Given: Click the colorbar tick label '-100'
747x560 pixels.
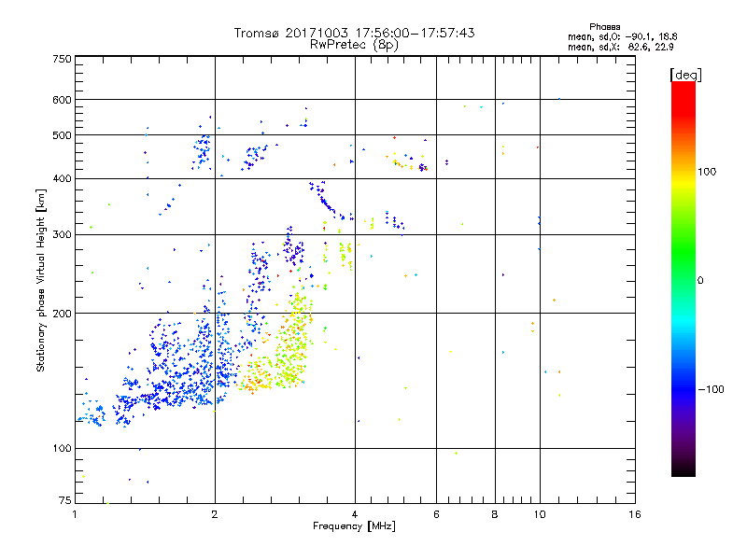Looking at the screenshot, I should (711, 389).
